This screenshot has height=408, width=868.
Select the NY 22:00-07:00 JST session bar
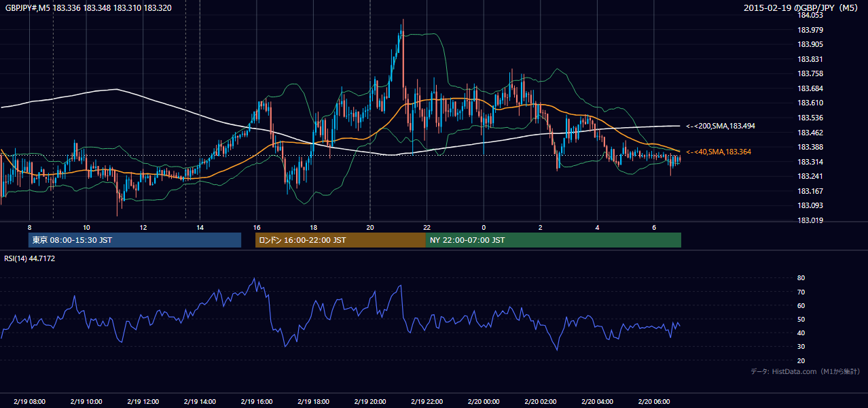[x=554, y=240]
